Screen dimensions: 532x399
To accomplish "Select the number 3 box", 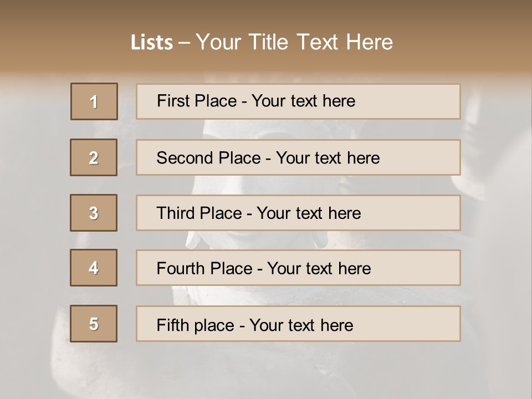I will [x=94, y=213].
